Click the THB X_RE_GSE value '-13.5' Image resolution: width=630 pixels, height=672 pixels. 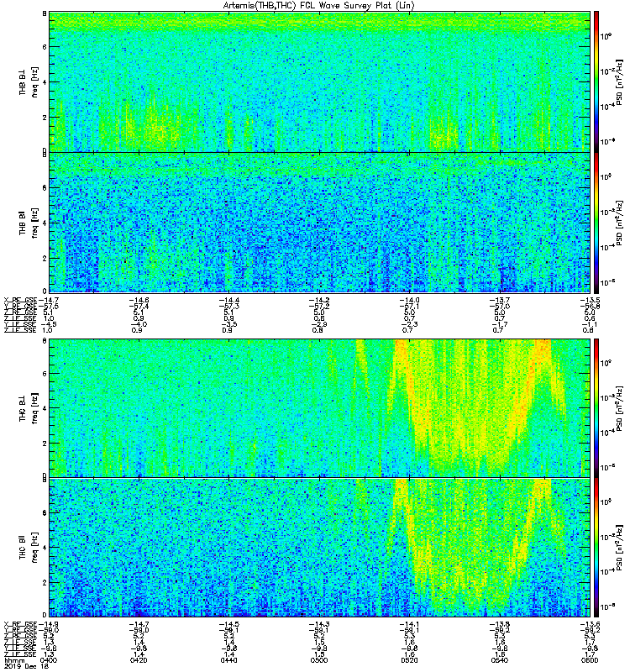click(590, 301)
